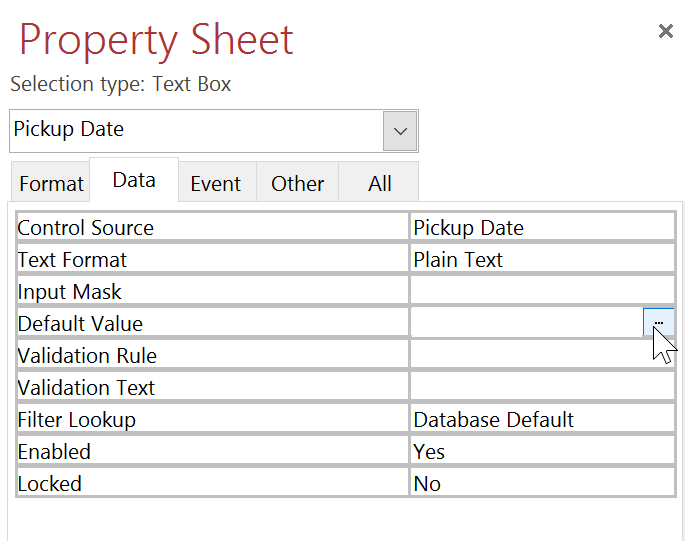Click the Enabled value Yes

point(542,451)
